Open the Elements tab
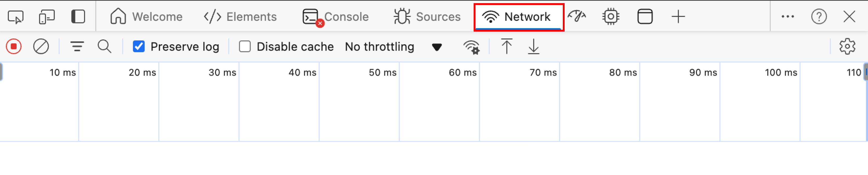The width and height of the screenshot is (868, 175). point(240,16)
